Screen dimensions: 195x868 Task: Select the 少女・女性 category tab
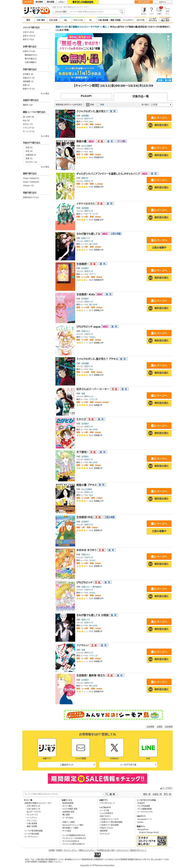(53, 20)
